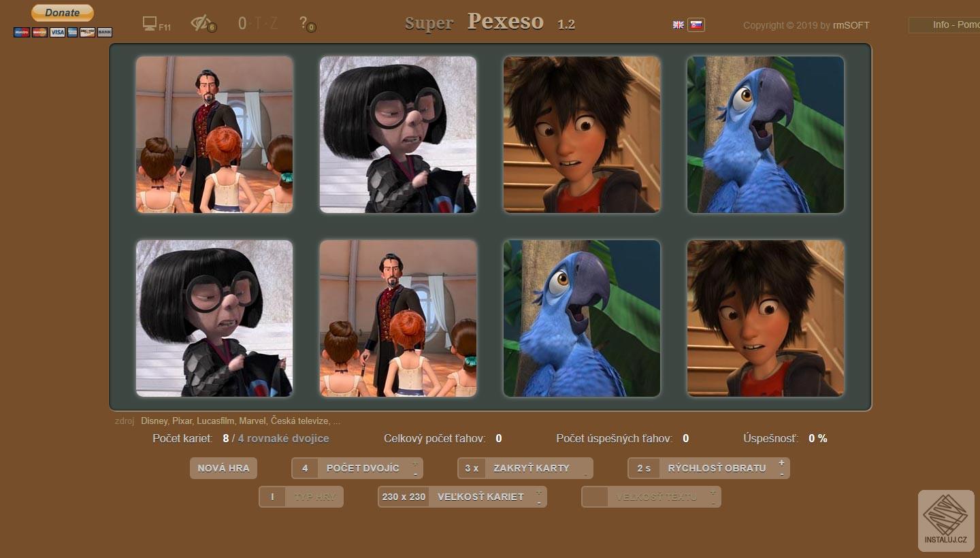Increase RÝCHLOSŤ OBRATU with its plus
This screenshot has height=558, width=980.
pos(782,463)
